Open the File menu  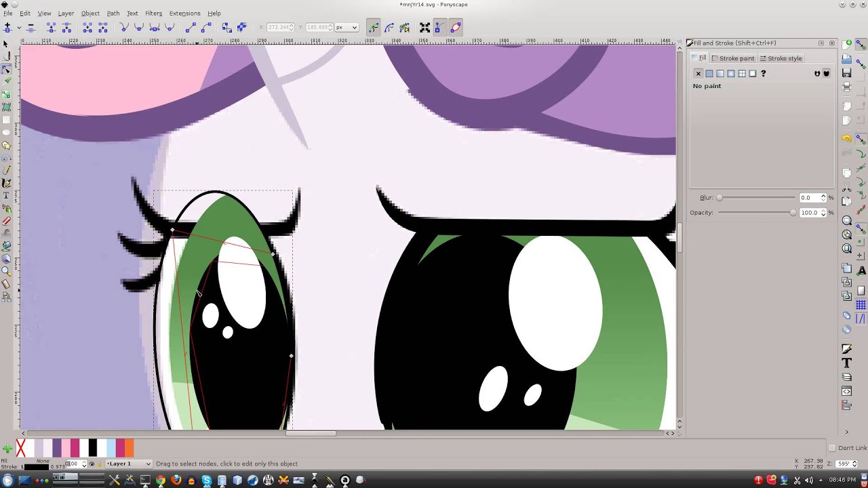pyautogui.click(x=7, y=14)
